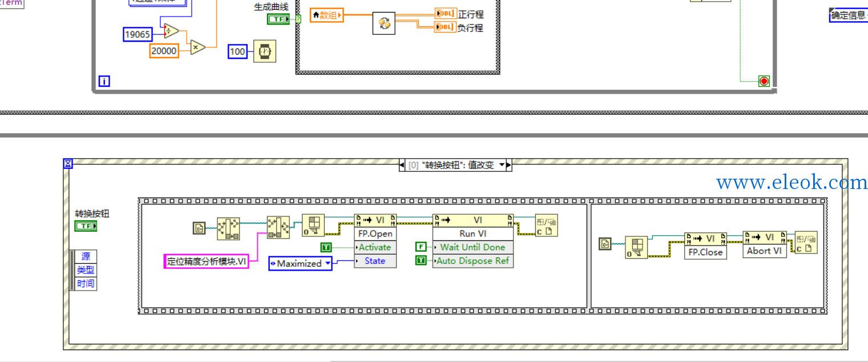Click the 时间 event data item
Screen dimensions: 868x362
coord(86,284)
